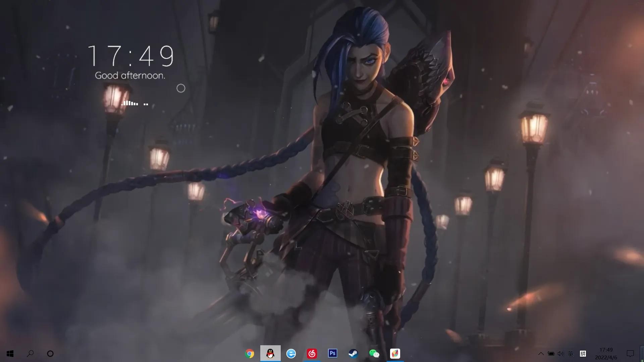Viewport: 644px width, 362px height.
Task: Open the colorful leaf app icon
Action: 395,354
